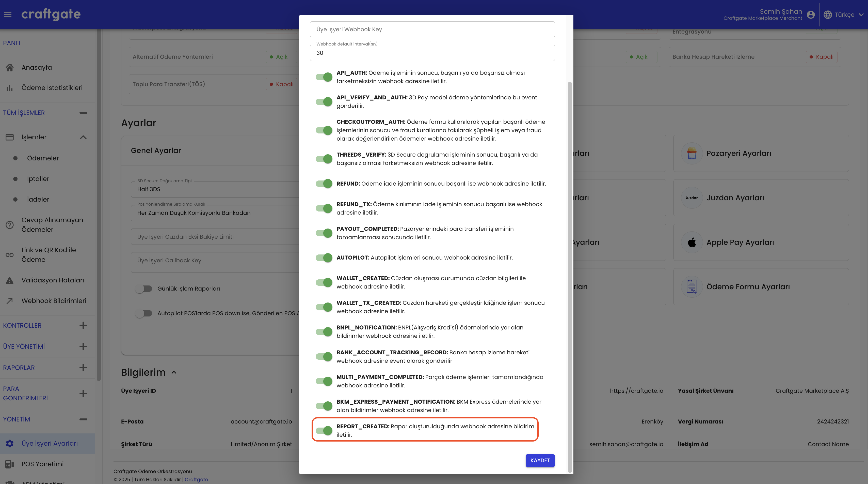Viewport: 868px width, 484px height.
Task: Expand the RAPORLAR section
Action: pos(83,368)
